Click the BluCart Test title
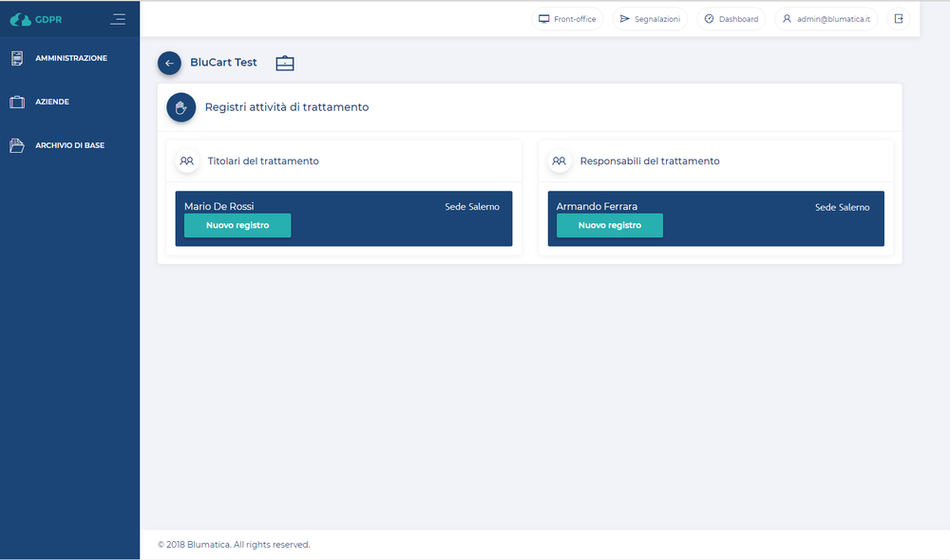 (x=223, y=63)
